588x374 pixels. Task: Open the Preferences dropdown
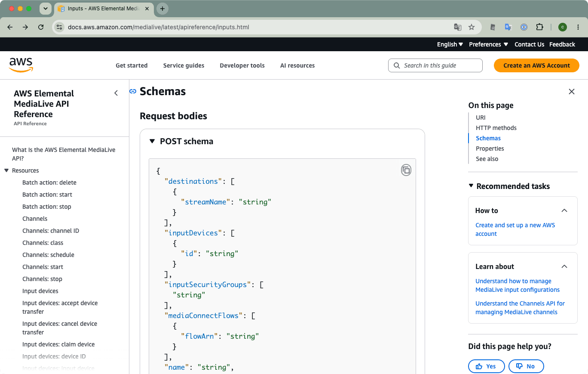point(489,44)
